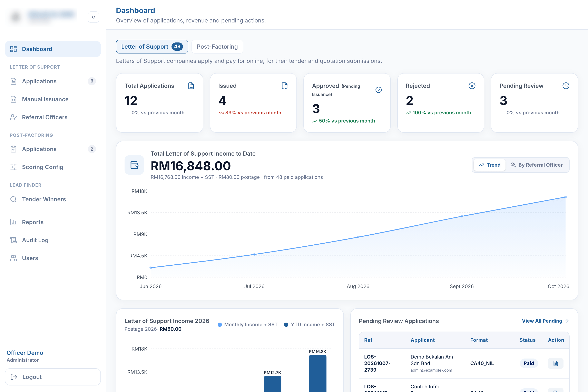588x392 pixels.
Task: Click the Officer Demo user name
Action: click(x=25, y=353)
